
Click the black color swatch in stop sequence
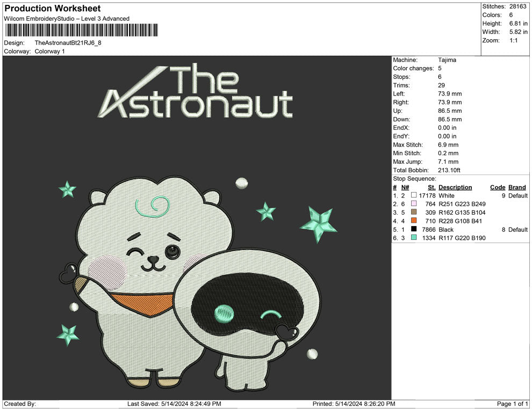414,229
